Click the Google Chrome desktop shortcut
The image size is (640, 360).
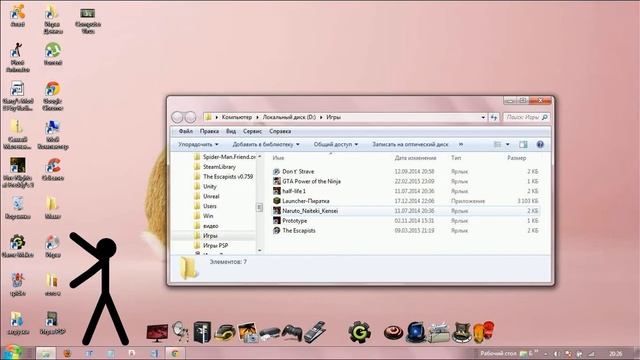click(x=53, y=96)
